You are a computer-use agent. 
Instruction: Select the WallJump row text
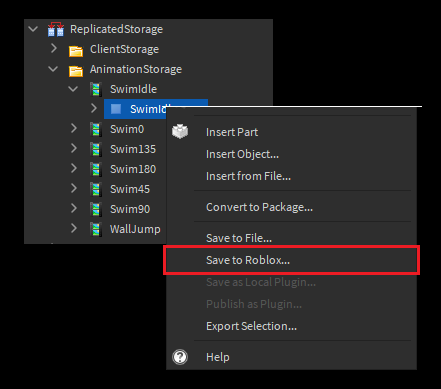pos(135,229)
